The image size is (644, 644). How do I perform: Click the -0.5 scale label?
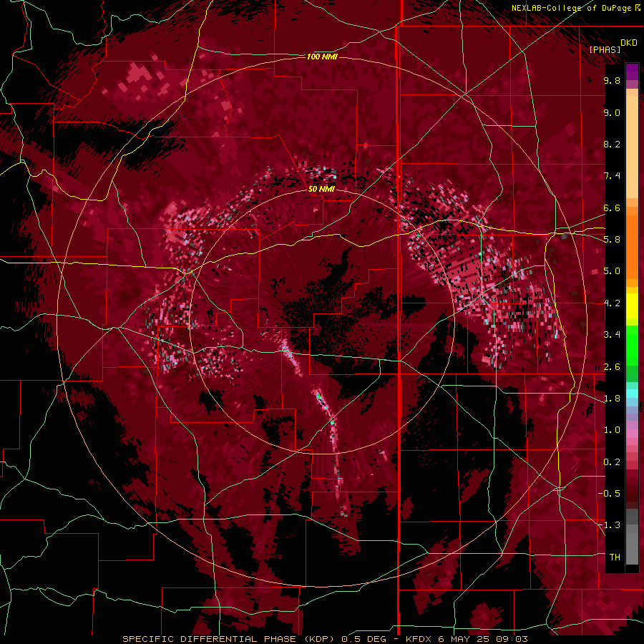tap(609, 494)
